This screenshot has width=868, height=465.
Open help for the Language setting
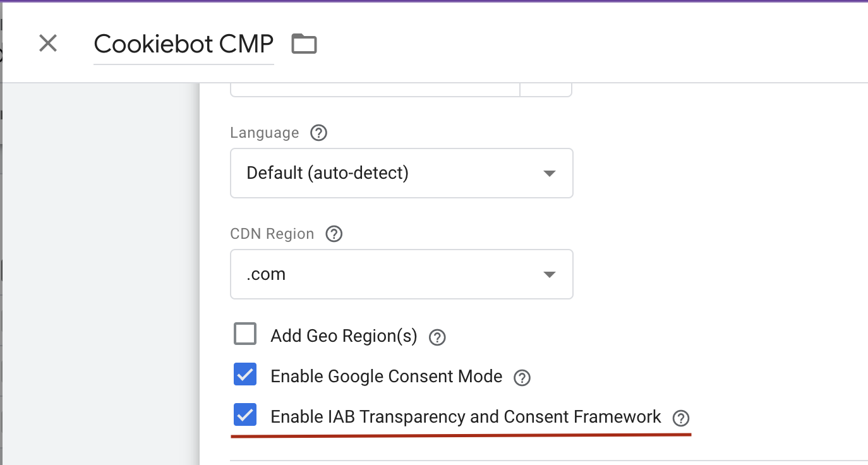(x=319, y=133)
